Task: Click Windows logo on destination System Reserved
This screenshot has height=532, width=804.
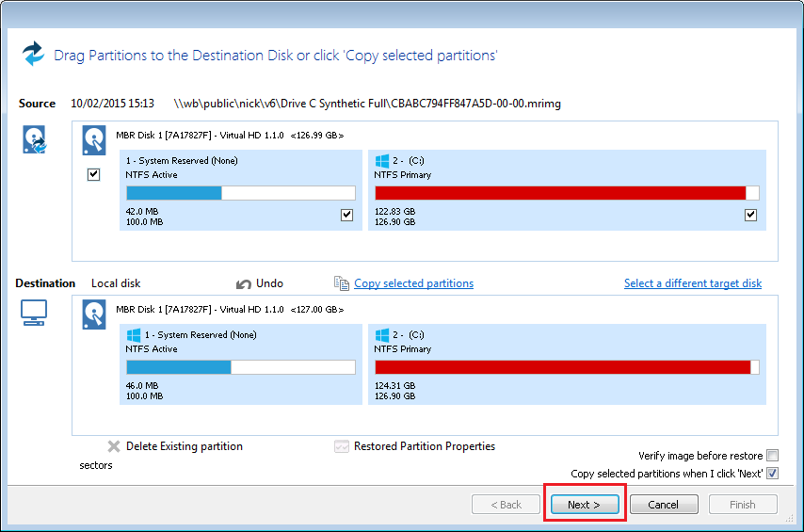Action: point(134,335)
